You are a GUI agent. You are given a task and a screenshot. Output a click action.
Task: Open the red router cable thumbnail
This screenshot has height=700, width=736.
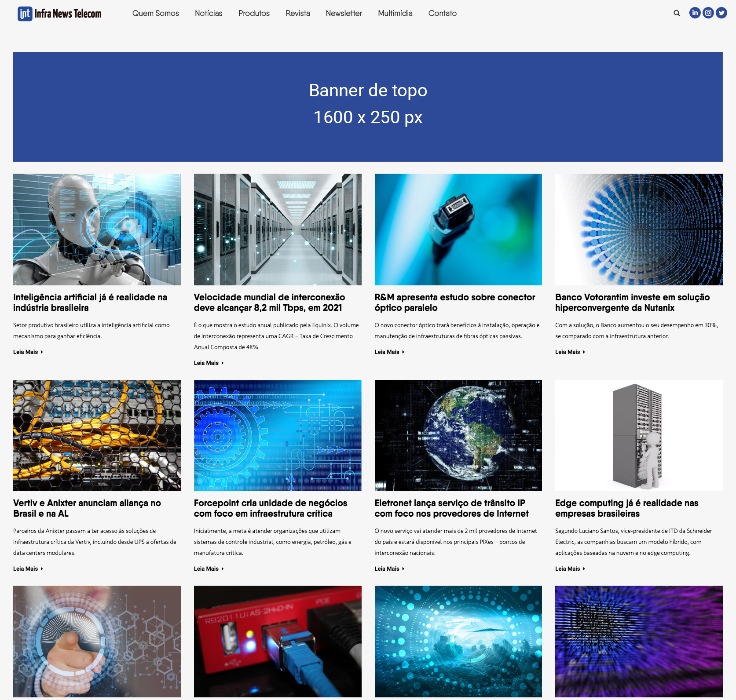[278, 642]
